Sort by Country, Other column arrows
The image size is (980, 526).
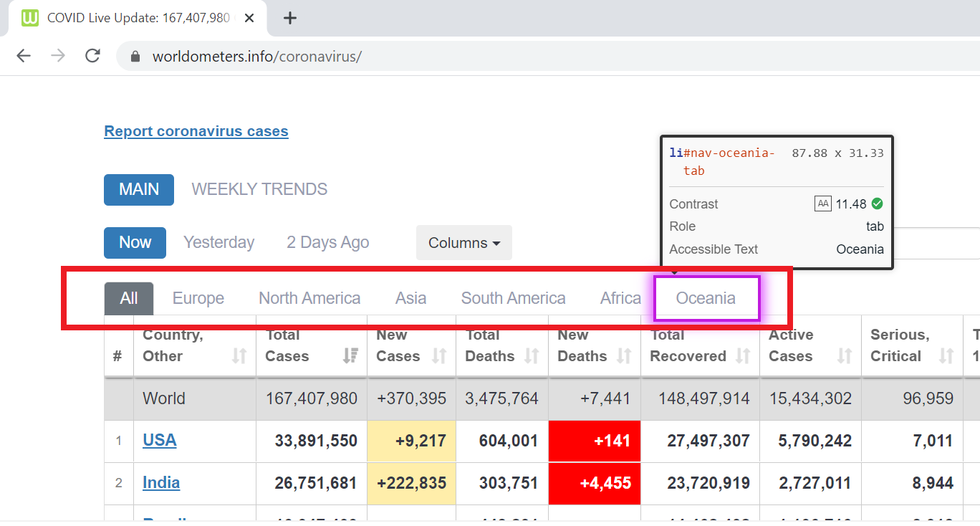click(x=239, y=356)
